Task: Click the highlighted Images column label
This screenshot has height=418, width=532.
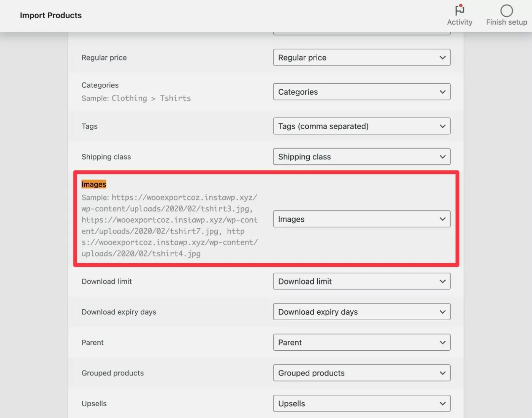Action: pyautogui.click(x=94, y=184)
